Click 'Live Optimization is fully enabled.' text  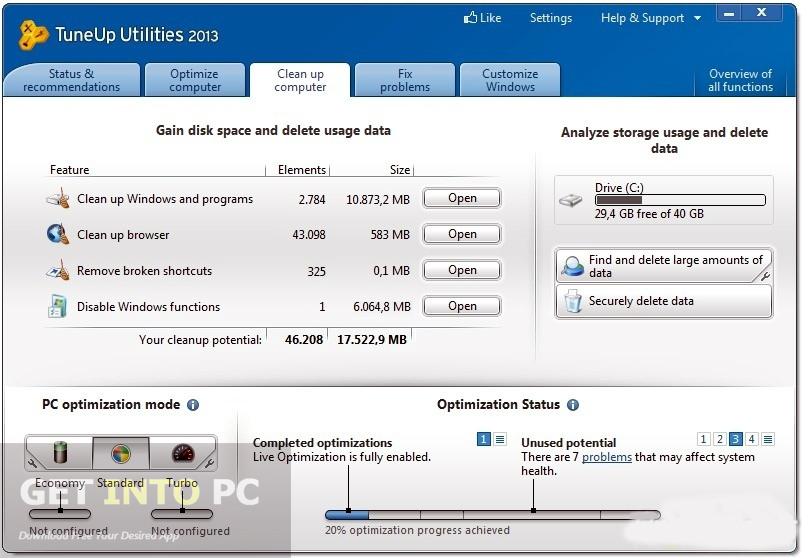click(x=342, y=457)
